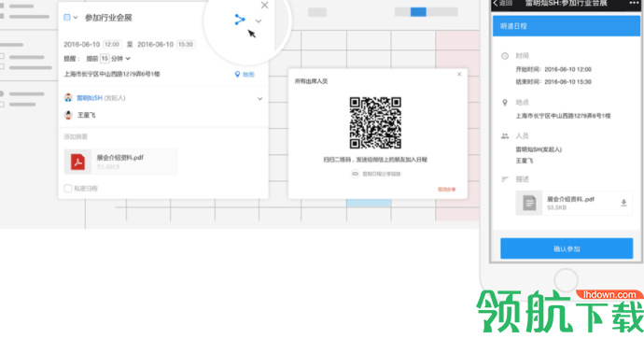This screenshot has width=644, height=339.
Task: Click the map pin icon beside 地图
Action: 237,75
